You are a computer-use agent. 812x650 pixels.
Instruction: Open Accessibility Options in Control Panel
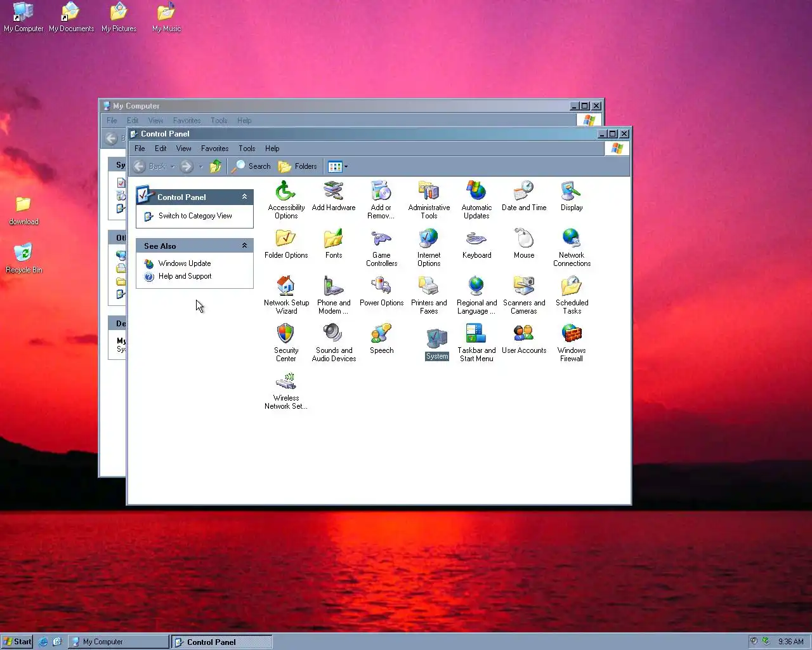(286, 200)
